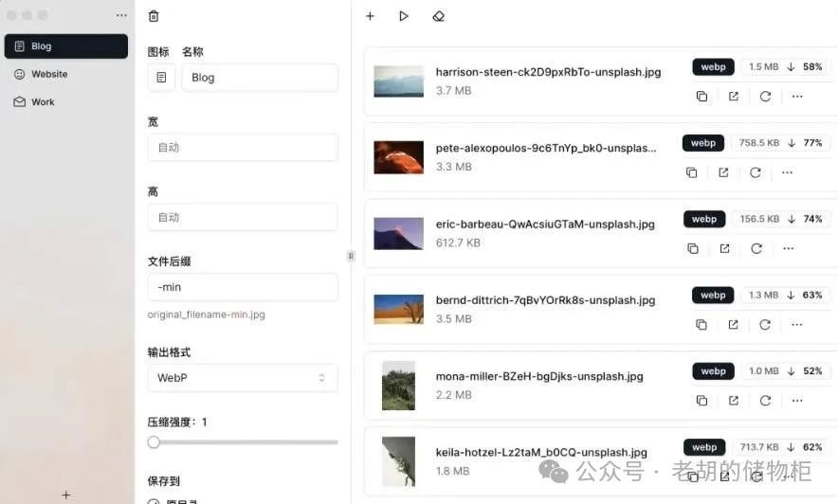
Task: Open eric-barbeau image externally
Action: coord(724,248)
